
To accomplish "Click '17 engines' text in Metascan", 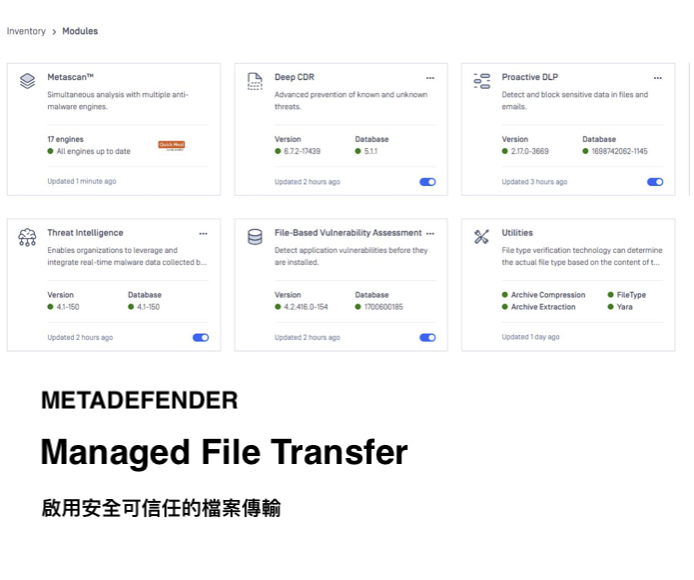I will pyautogui.click(x=66, y=139).
